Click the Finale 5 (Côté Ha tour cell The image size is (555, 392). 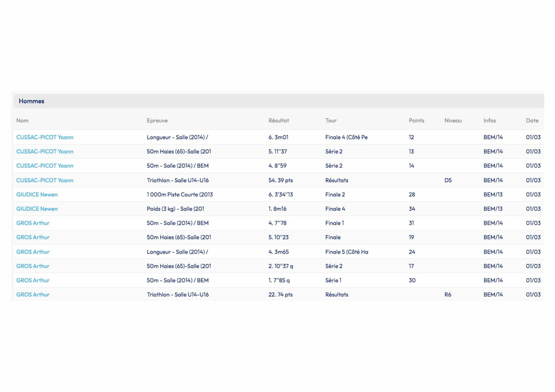point(347,252)
